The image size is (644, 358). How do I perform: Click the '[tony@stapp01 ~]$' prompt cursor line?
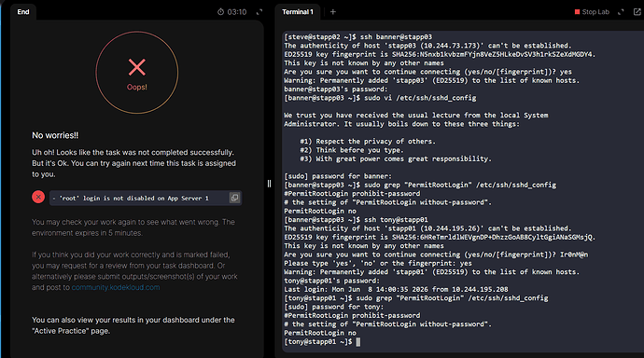click(x=322, y=342)
